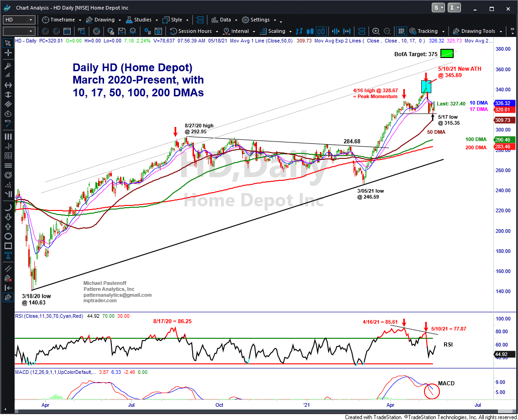The height and width of the screenshot is (420, 518).
Task: Select the up arrow drawing tool
Action: point(8,227)
